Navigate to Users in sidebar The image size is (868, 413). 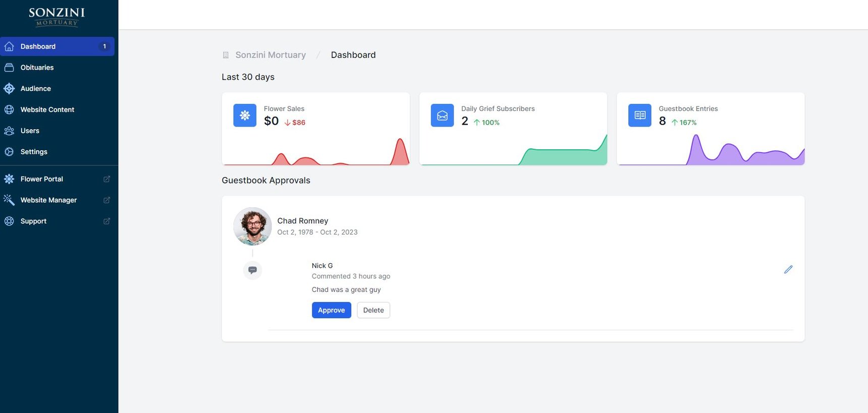(30, 131)
